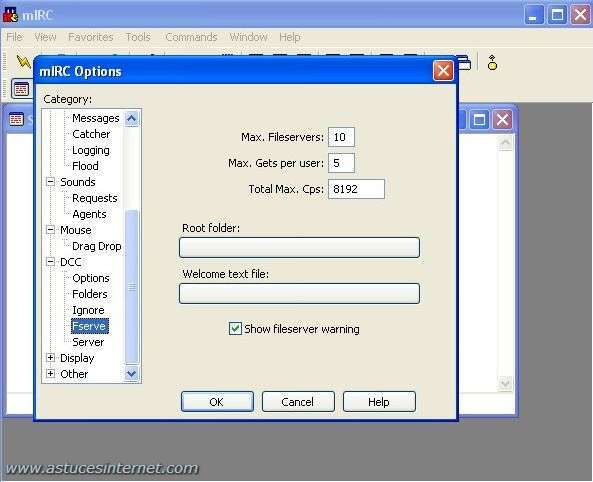Click the status window title bar icon
This screenshot has width=593, height=482.
coord(16,120)
